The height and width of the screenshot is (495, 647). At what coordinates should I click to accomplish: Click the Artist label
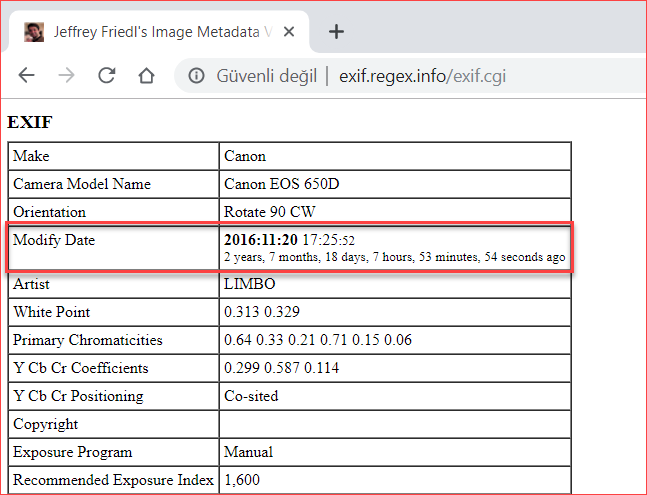(x=31, y=284)
